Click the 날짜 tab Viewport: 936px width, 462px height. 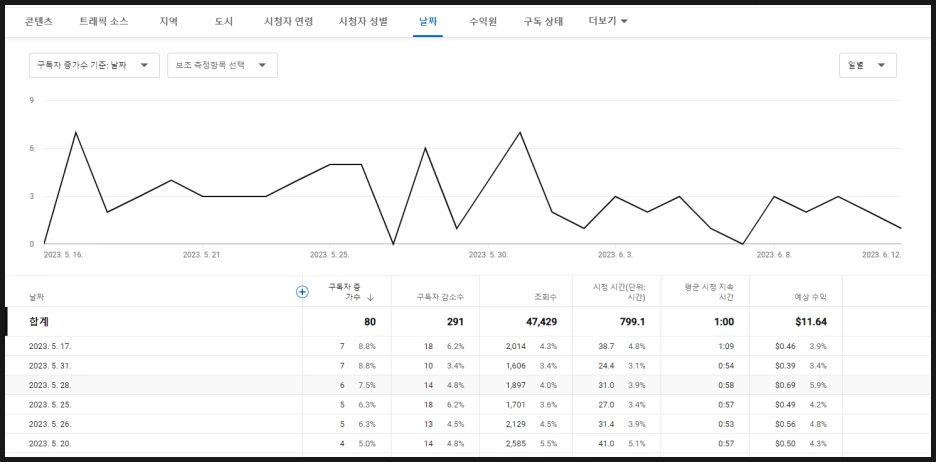pos(428,21)
